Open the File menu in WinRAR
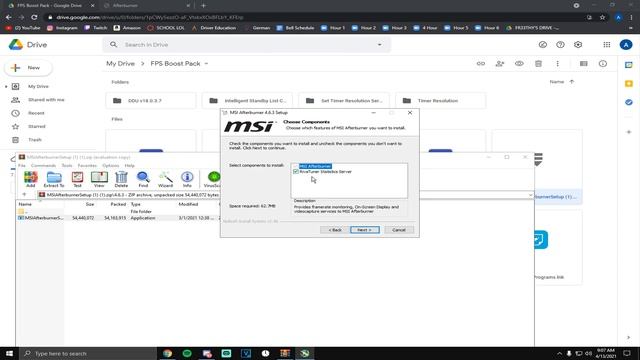 [x=22, y=165]
